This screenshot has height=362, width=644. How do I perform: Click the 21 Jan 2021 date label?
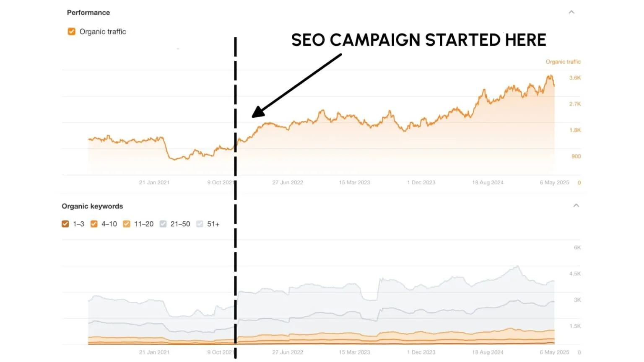154,182
